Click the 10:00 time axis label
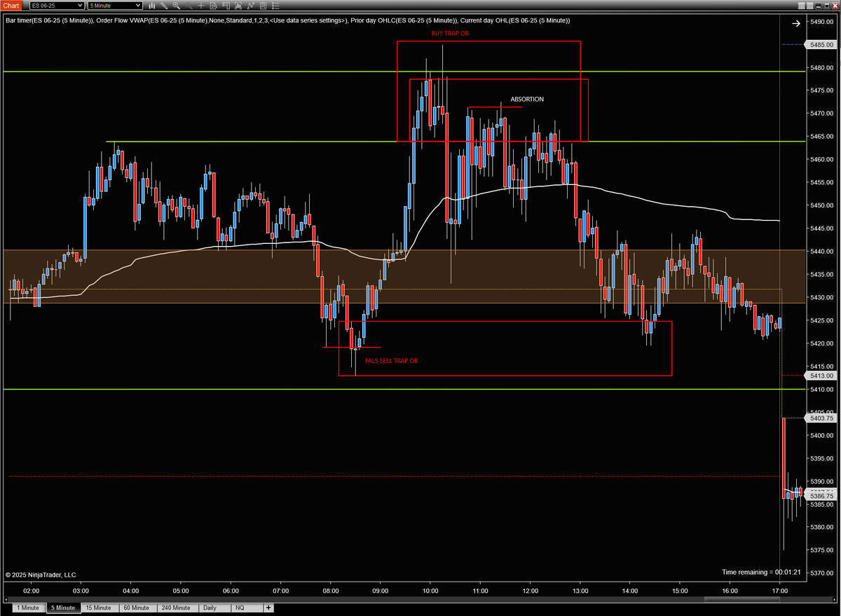The image size is (841, 616). coord(430,591)
